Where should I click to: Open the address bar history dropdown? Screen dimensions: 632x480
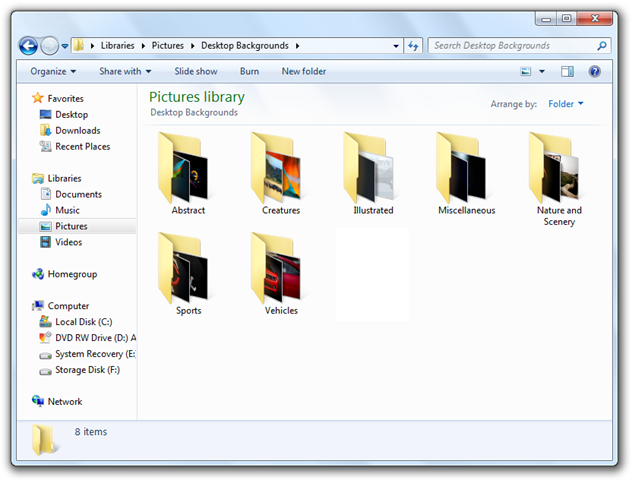click(396, 46)
